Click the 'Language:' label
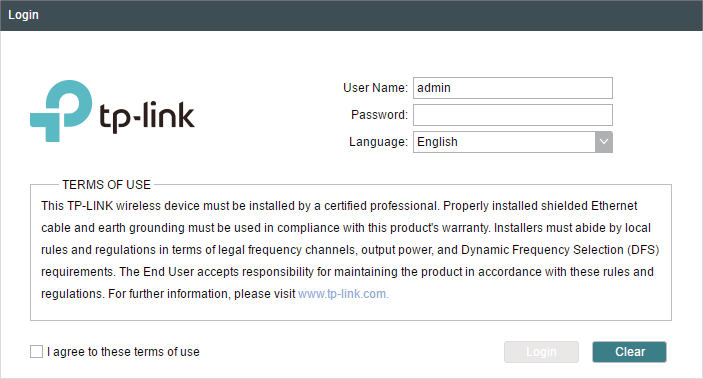The image size is (703, 379). coord(378,142)
